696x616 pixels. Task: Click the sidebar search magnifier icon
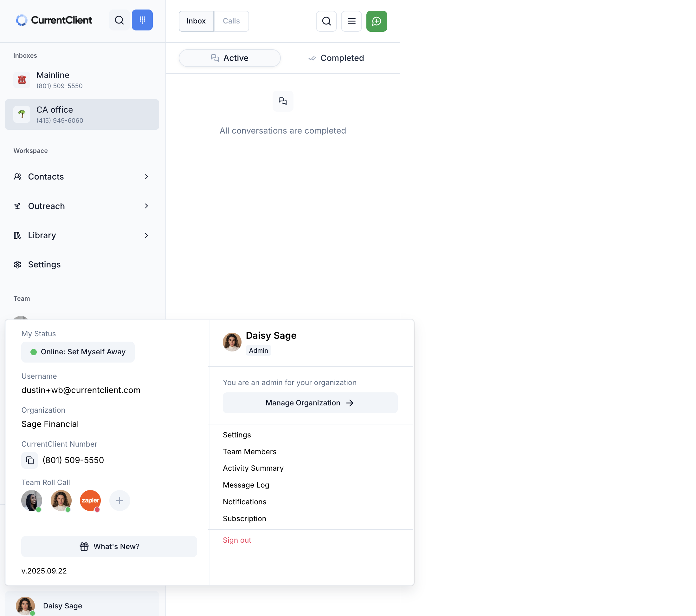click(119, 20)
